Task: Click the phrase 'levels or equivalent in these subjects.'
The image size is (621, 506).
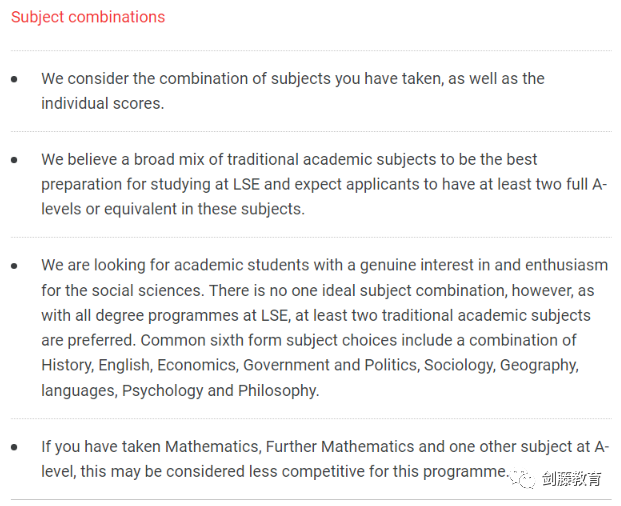Action: coord(173,209)
